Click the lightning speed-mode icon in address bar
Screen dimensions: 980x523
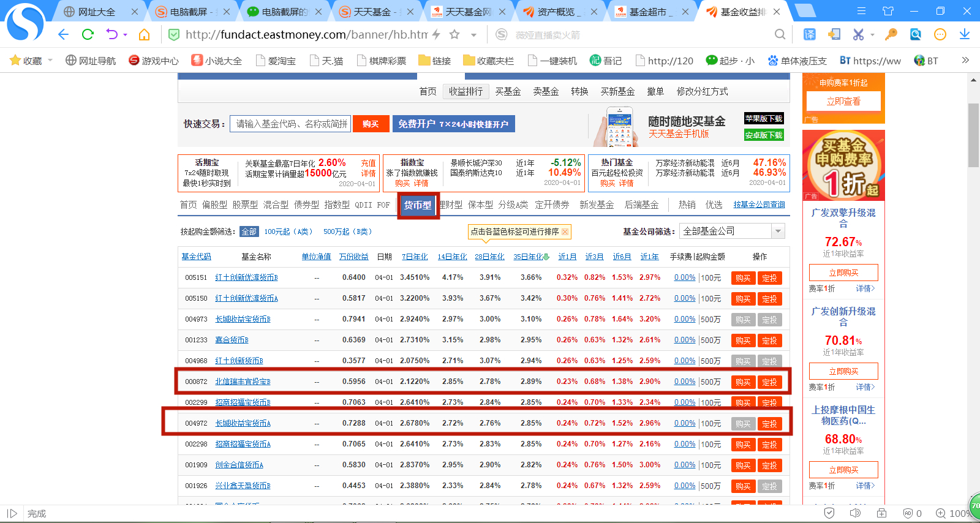[436, 35]
